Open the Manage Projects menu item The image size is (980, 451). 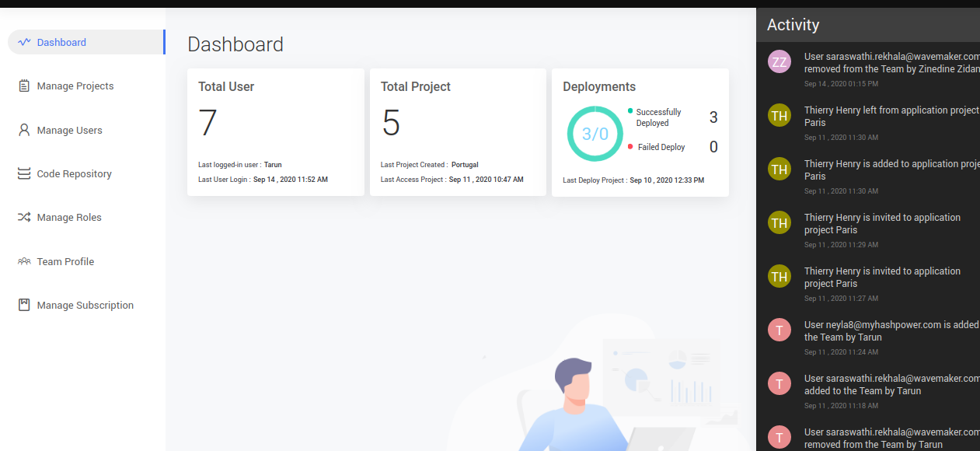tap(75, 86)
